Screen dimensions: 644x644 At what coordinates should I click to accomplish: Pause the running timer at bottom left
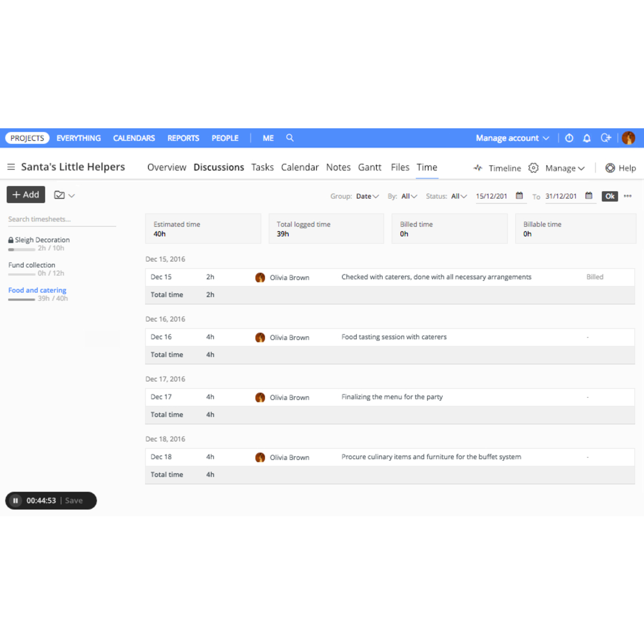tap(16, 501)
